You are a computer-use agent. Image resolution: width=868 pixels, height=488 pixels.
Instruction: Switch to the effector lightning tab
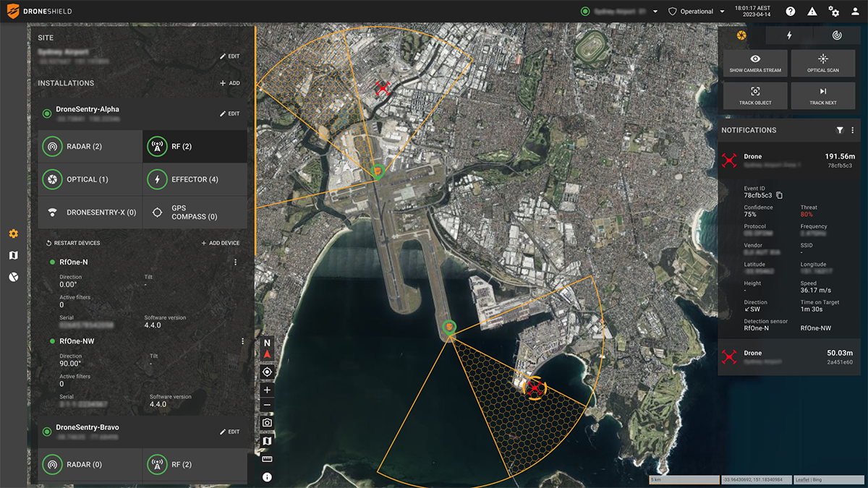789,35
